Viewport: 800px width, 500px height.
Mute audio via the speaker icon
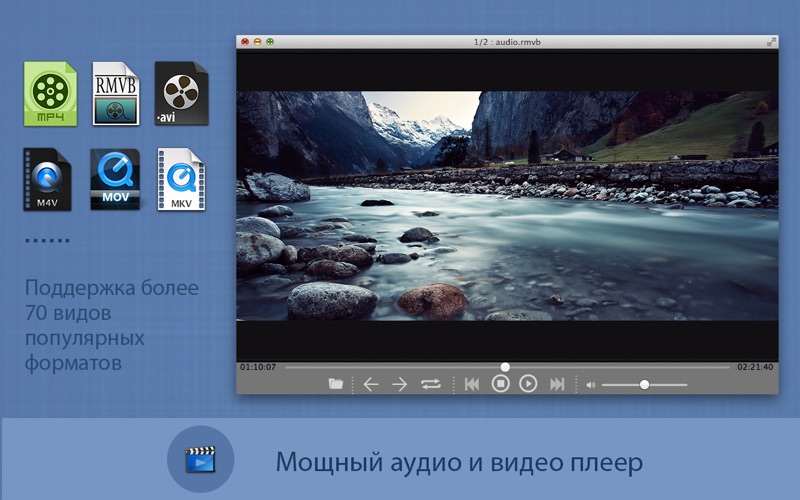tap(590, 385)
